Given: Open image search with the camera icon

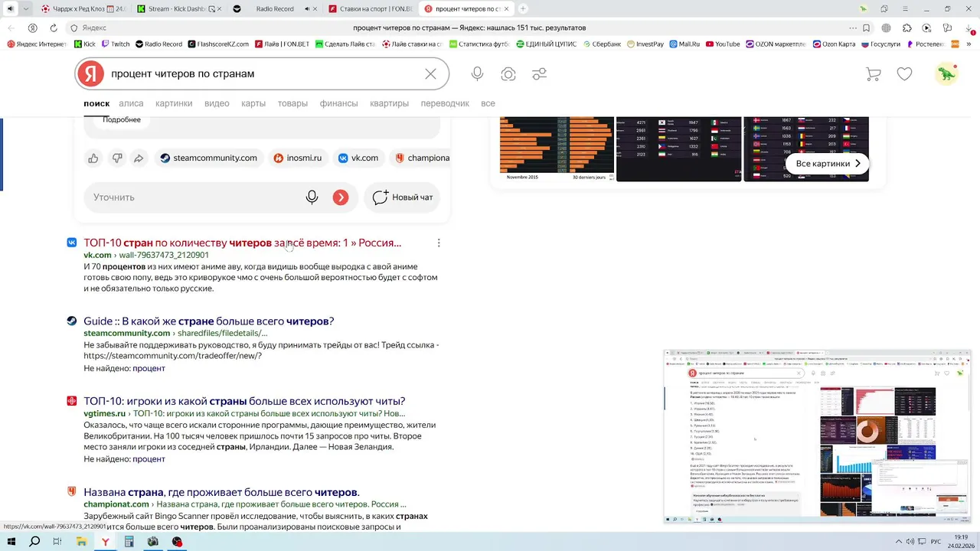Looking at the screenshot, I should (508, 73).
